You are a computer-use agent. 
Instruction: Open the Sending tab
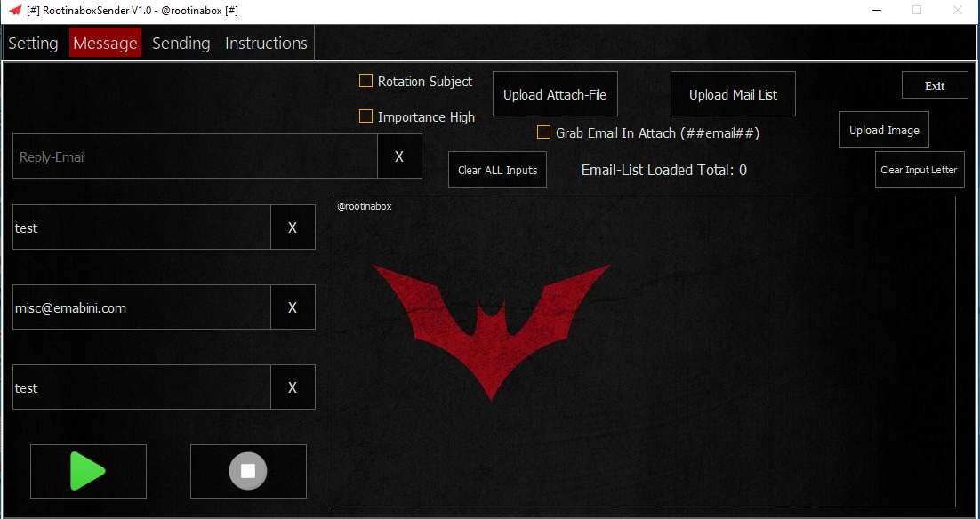pyautogui.click(x=181, y=43)
